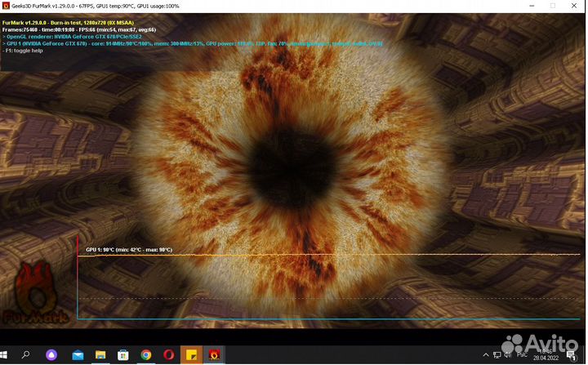Click FurMark icon in title bar

pyautogui.click(x=6, y=6)
